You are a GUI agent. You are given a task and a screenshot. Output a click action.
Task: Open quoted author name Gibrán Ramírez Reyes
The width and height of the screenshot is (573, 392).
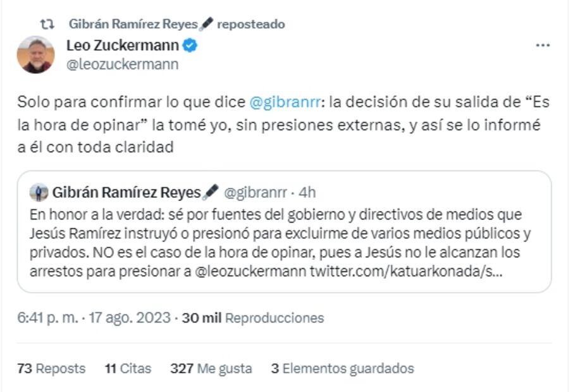126,192
